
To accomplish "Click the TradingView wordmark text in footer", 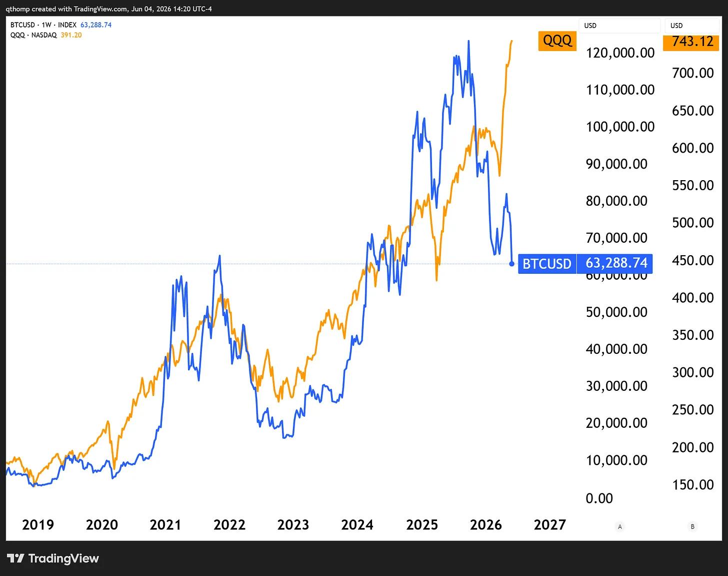I will click(x=63, y=558).
